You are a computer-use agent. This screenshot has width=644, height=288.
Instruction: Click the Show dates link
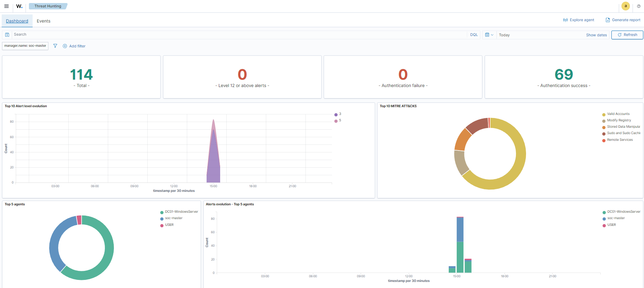596,35
